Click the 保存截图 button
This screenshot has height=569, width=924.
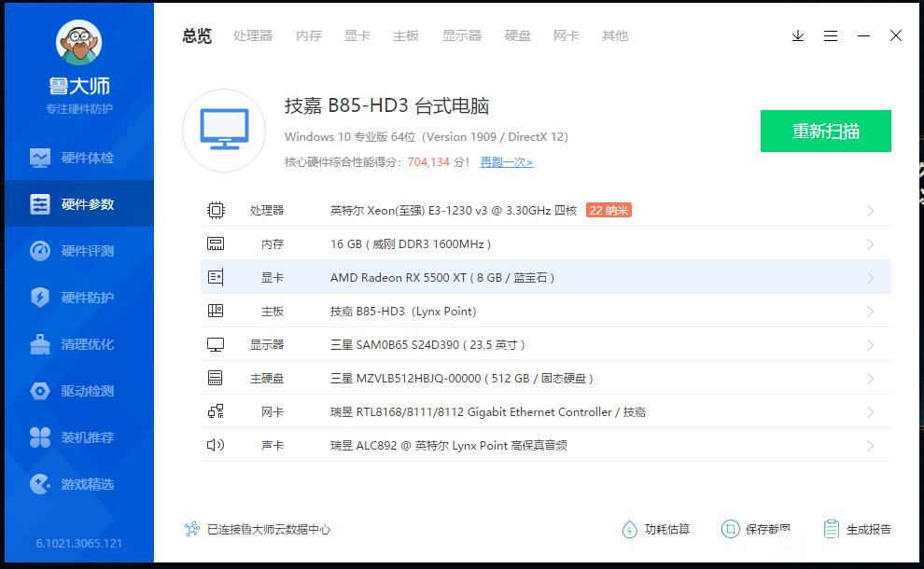click(x=756, y=529)
